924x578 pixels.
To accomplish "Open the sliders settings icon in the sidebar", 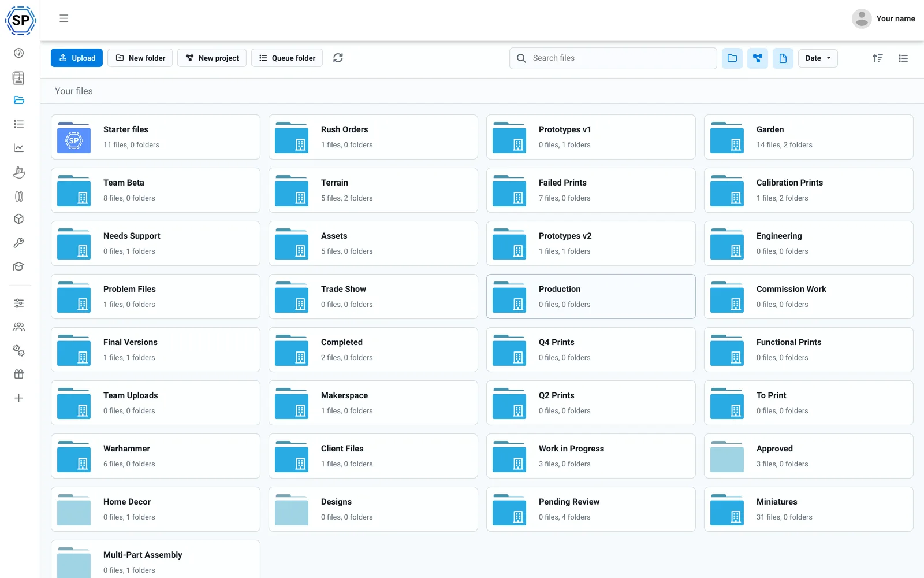I will [18, 303].
